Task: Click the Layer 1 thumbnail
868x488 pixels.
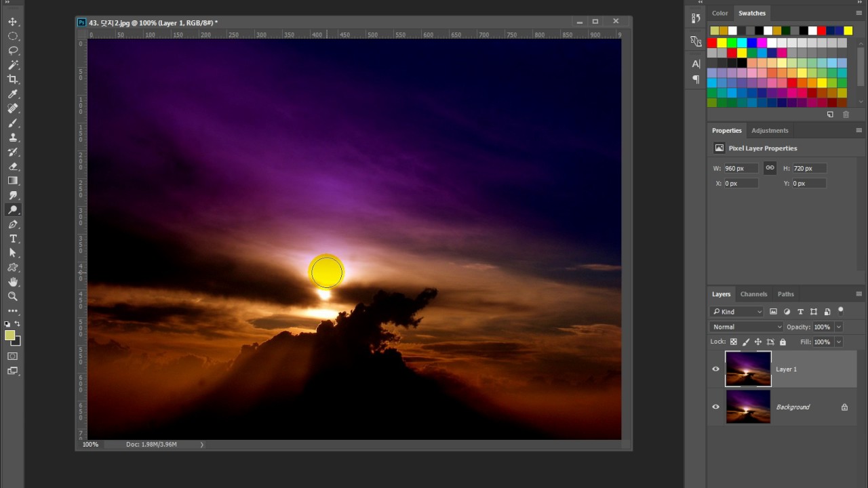Action: pos(748,369)
